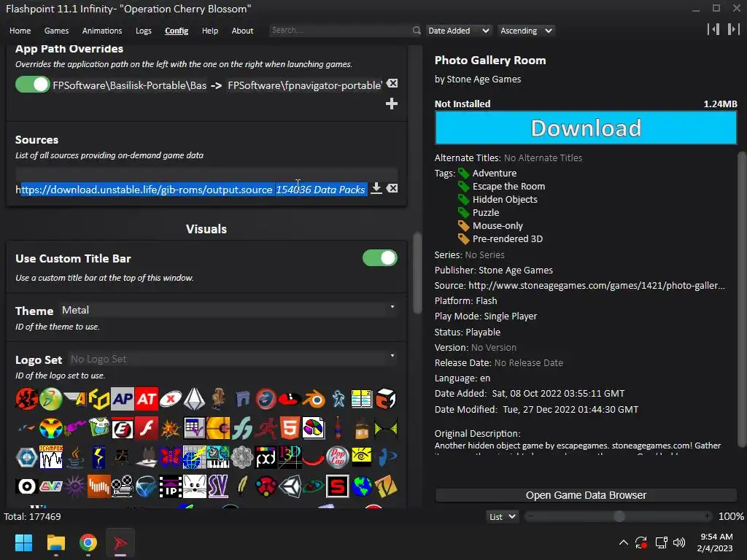
Task: Click the red butterfly logo icon
Action: pos(171,457)
